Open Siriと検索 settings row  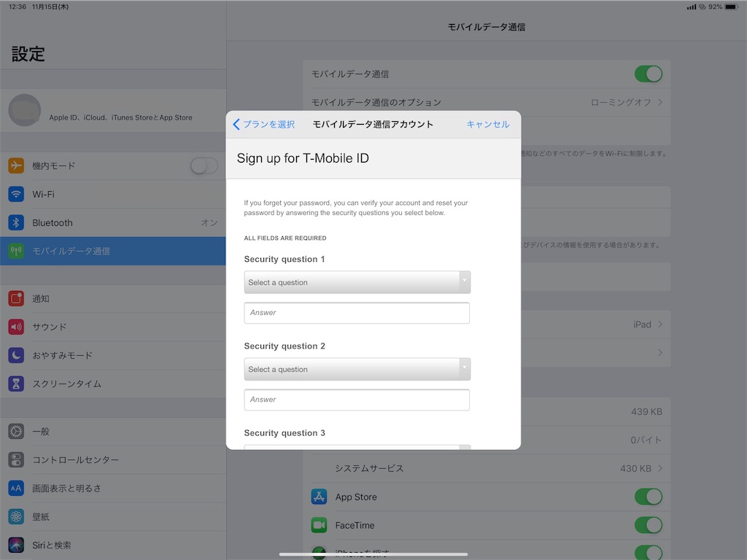click(113, 545)
